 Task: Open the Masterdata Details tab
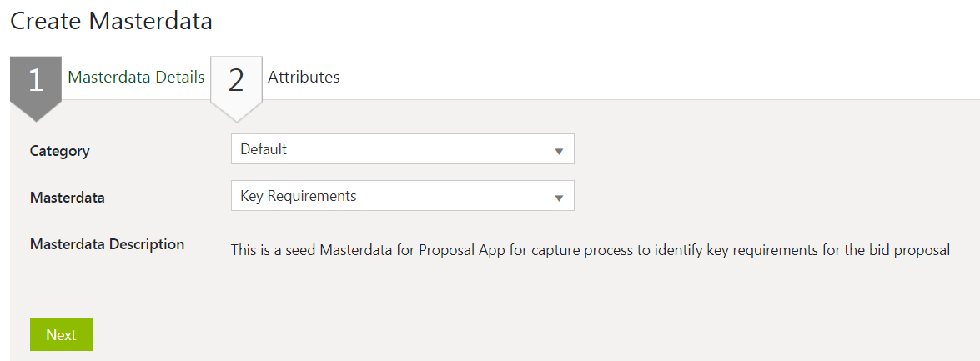136,78
